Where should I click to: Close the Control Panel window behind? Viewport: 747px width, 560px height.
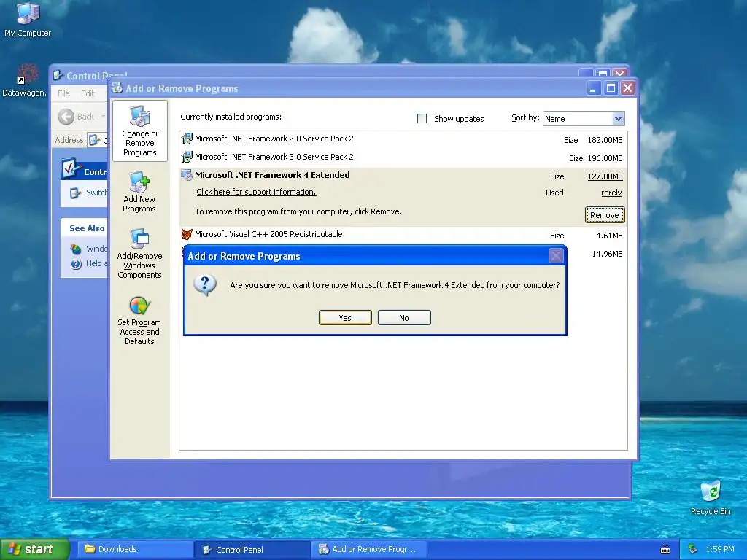[x=620, y=74]
